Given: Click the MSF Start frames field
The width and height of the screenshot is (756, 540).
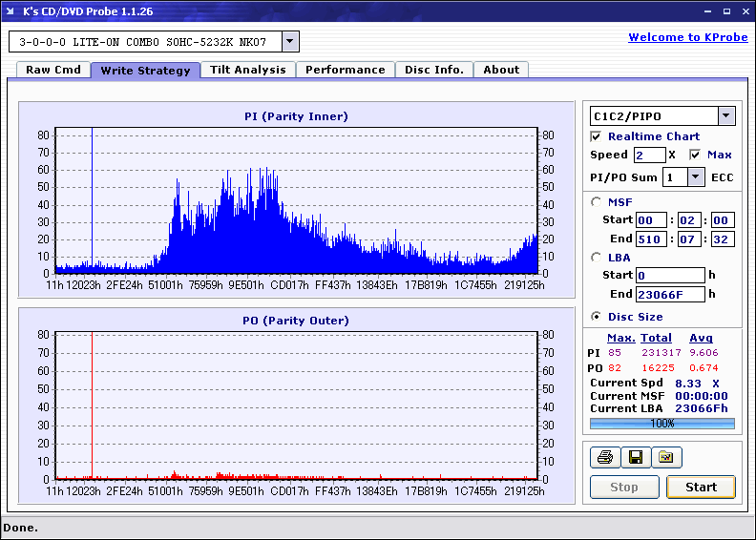Looking at the screenshot, I should 723,220.
